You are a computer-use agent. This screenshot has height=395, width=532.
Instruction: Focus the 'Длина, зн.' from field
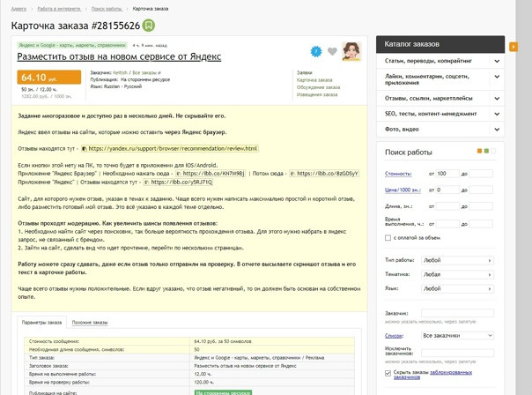pyautogui.click(x=447, y=206)
